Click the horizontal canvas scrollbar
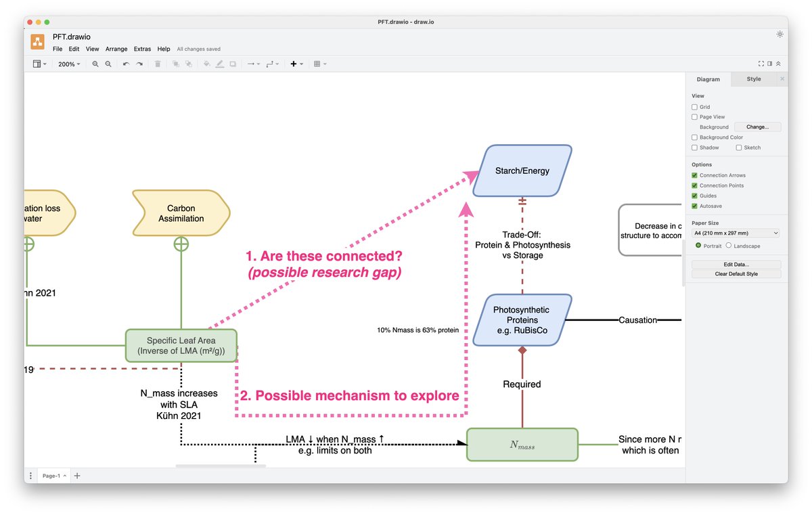The image size is (812, 515). point(221,466)
